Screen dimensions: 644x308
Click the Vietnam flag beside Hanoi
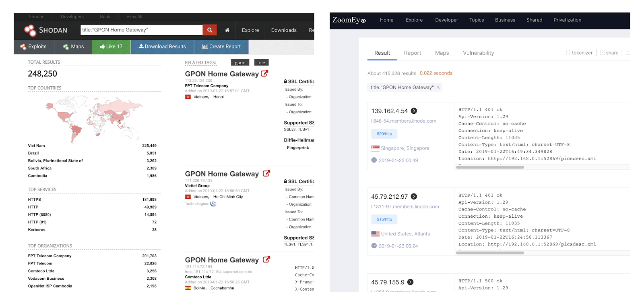(x=188, y=97)
